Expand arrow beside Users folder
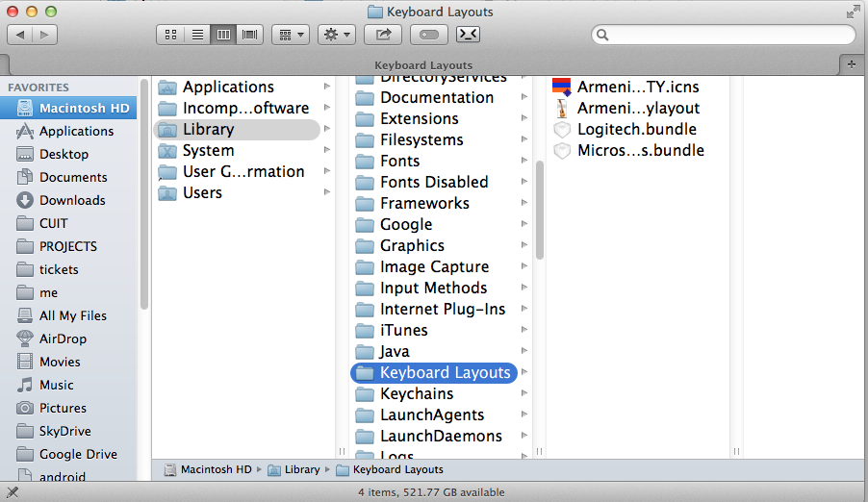868x502 pixels. 327,192
